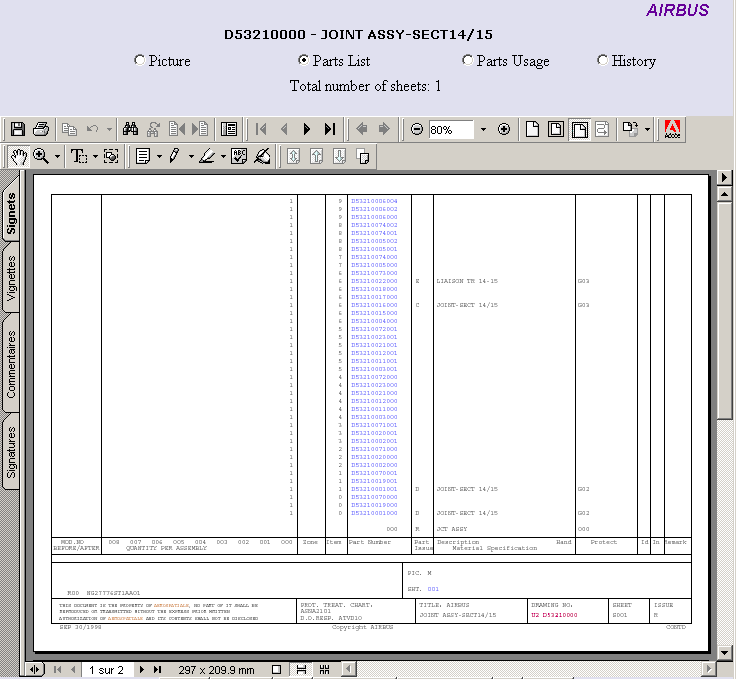
Task: Open part number link D53210022000
Action: tap(374, 281)
